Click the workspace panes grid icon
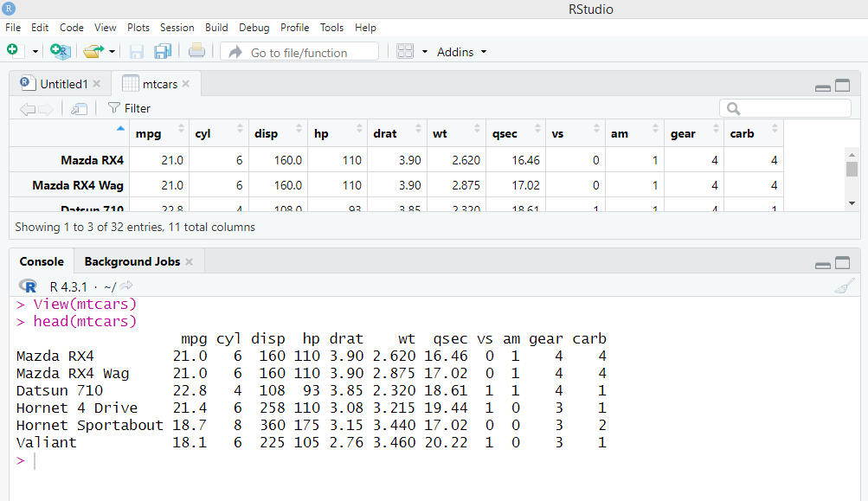This screenshot has height=501, width=868. (x=405, y=52)
